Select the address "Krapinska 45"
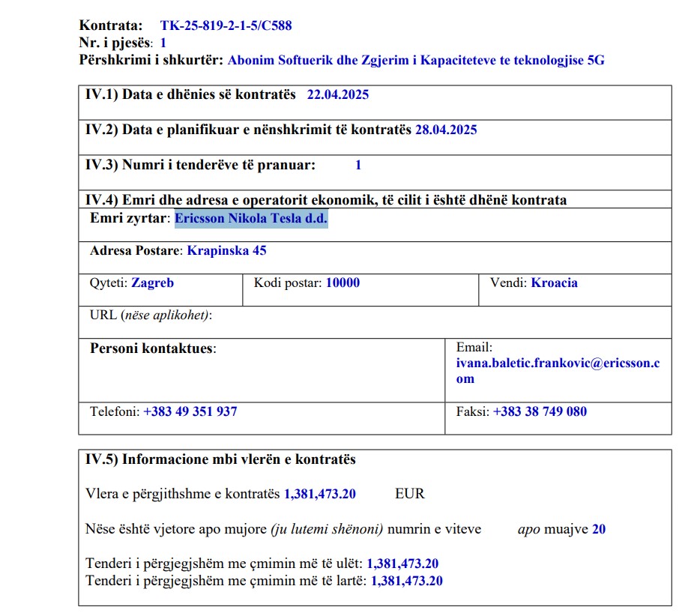 click(226, 250)
